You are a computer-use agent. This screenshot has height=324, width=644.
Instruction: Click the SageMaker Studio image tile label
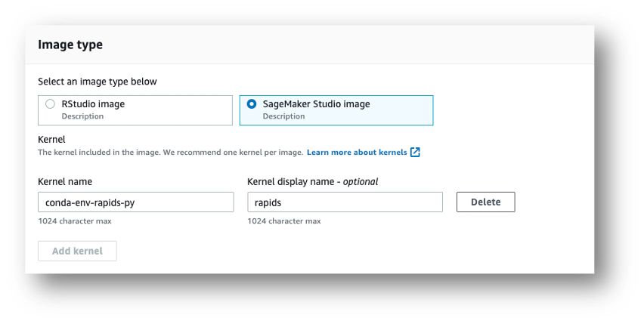click(316, 104)
